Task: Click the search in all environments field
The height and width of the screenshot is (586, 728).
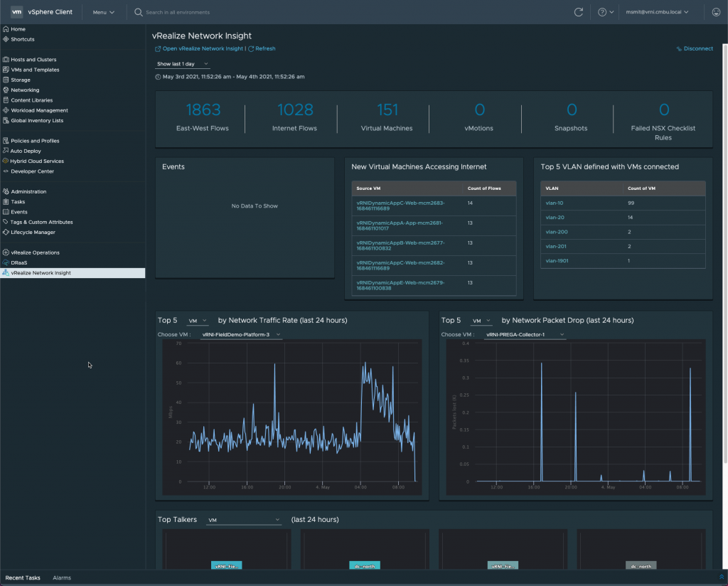Action: point(178,13)
